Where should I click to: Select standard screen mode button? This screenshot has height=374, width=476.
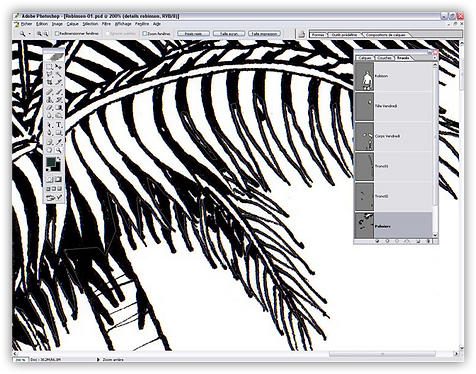click(47, 189)
